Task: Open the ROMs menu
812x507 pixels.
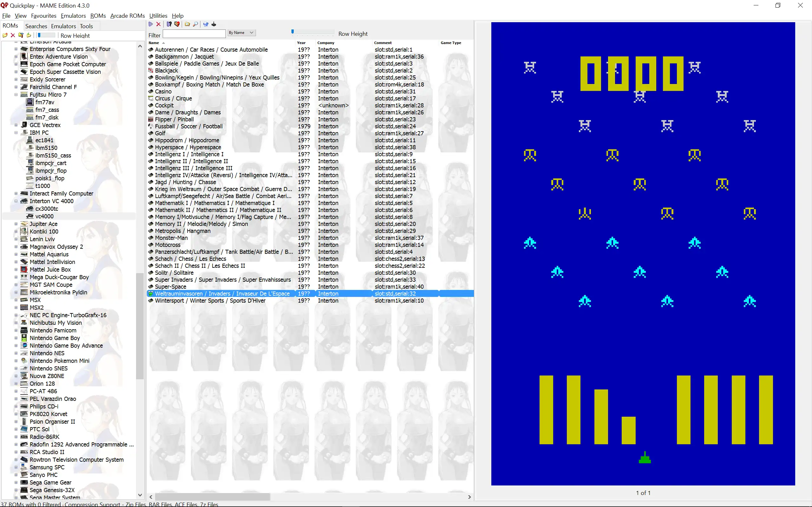Action: (96, 16)
